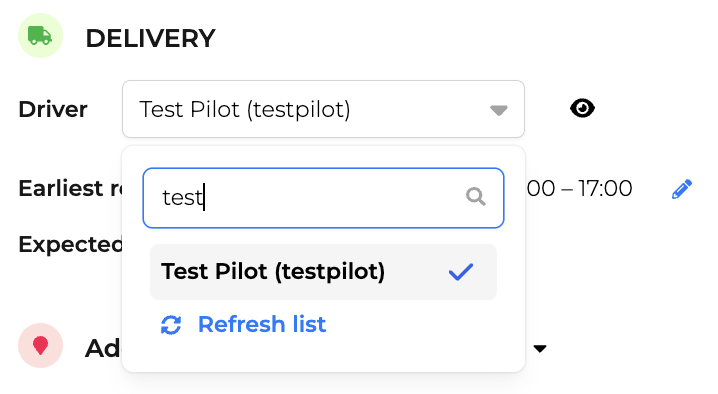The width and height of the screenshot is (718, 394).
Task: Focus the search box containing test
Action: click(323, 198)
